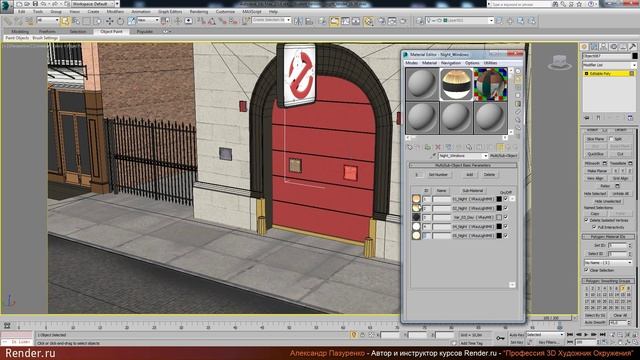The width and height of the screenshot is (640, 360).
Task: Open the Rendering menu
Action: (x=198, y=12)
